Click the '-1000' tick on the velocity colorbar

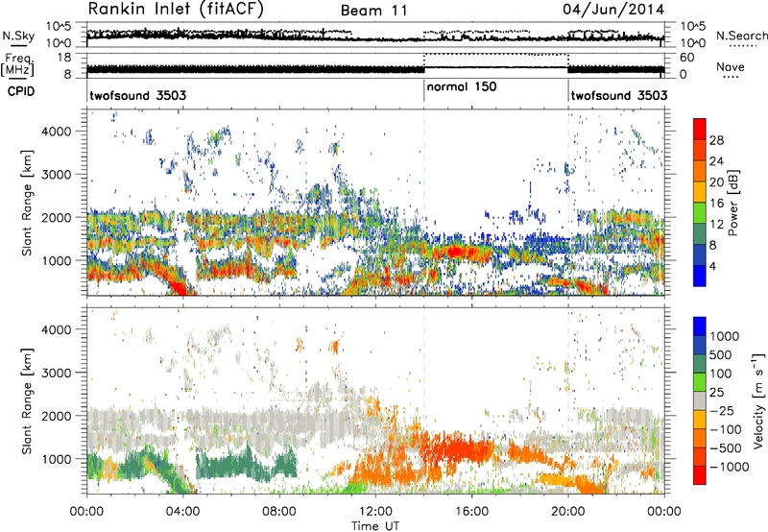[729, 467]
